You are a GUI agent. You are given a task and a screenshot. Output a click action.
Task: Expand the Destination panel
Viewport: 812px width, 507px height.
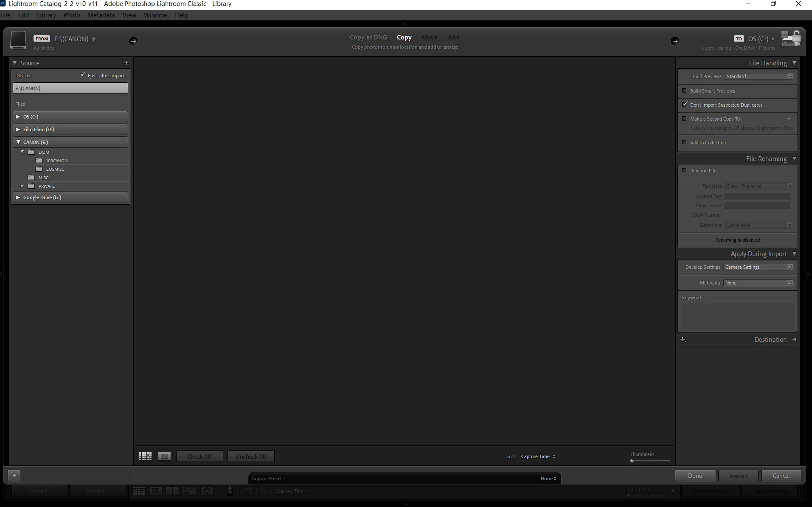(x=794, y=339)
